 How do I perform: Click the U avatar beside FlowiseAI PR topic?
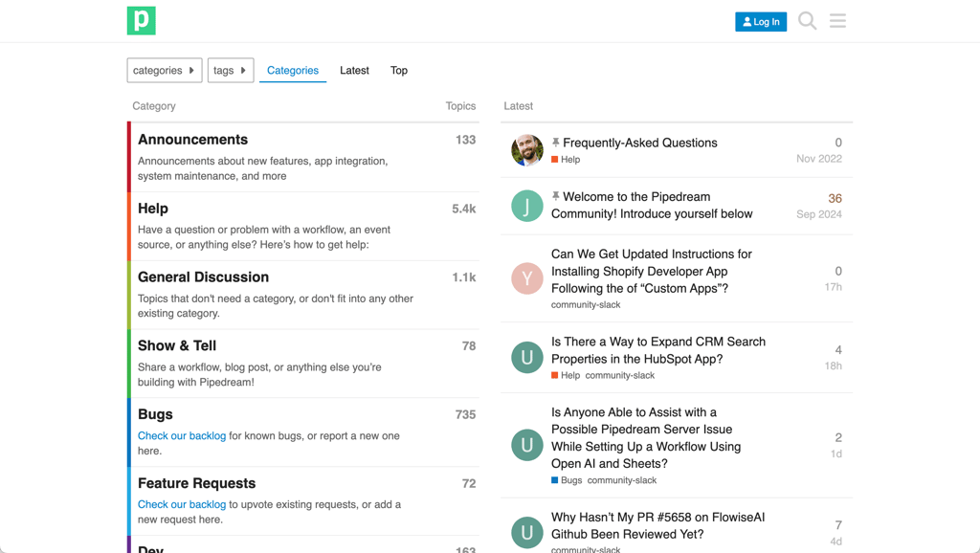(x=527, y=532)
